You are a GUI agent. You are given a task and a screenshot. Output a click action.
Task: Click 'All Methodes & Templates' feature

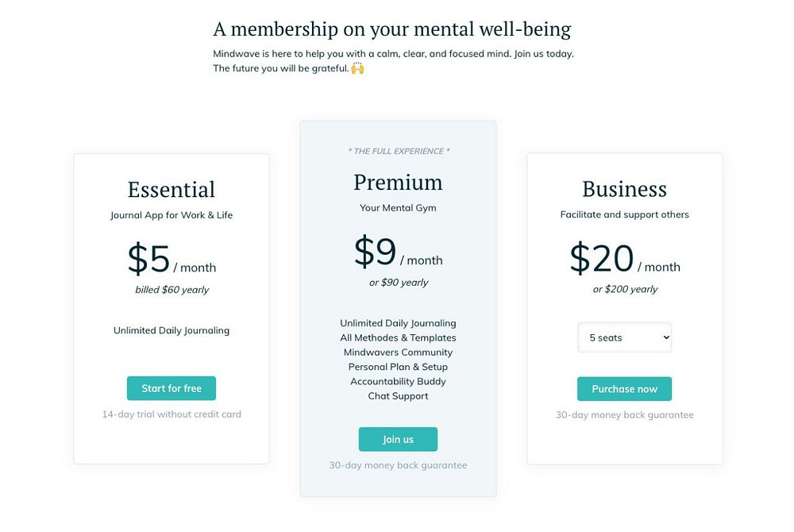click(x=398, y=337)
